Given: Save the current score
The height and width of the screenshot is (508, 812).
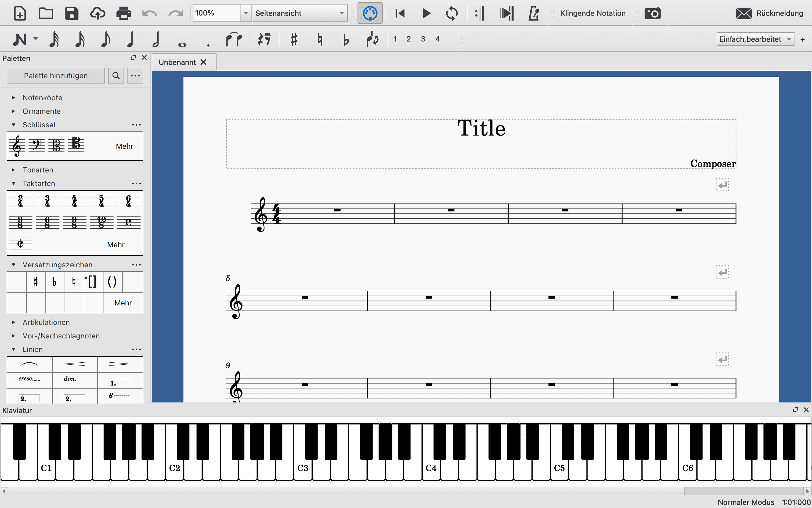Looking at the screenshot, I should point(71,14).
